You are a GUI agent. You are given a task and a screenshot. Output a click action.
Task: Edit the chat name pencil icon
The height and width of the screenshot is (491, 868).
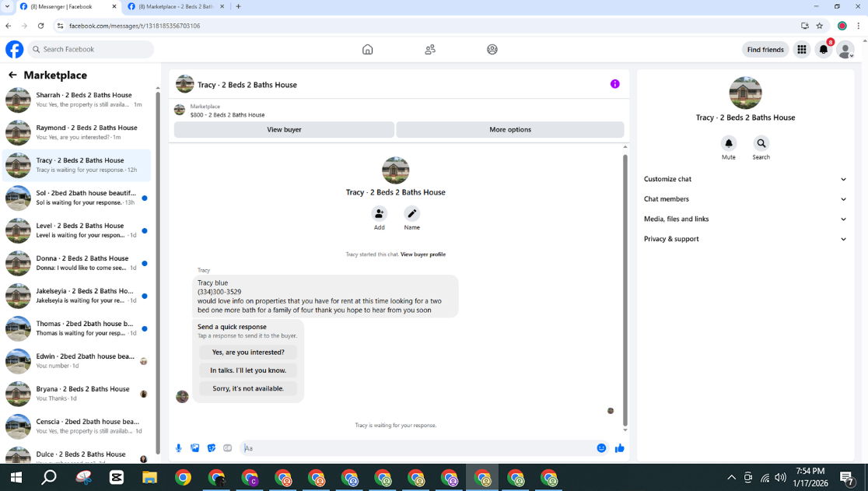click(412, 214)
